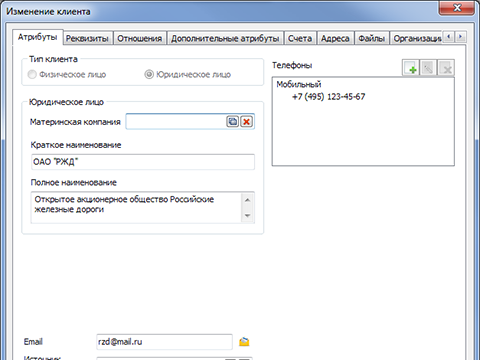Screen dimensions: 480x360
Task: Clear the parent company field with red X
Action: (246, 121)
